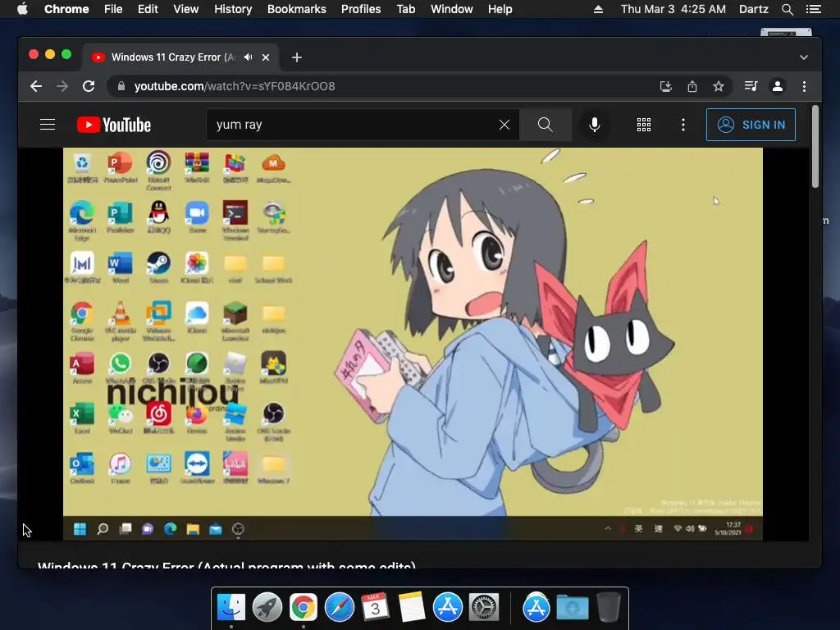The height and width of the screenshot is (630, 840).
Task: Go back with the Chrome back arrow
Action: coord(36,86)
